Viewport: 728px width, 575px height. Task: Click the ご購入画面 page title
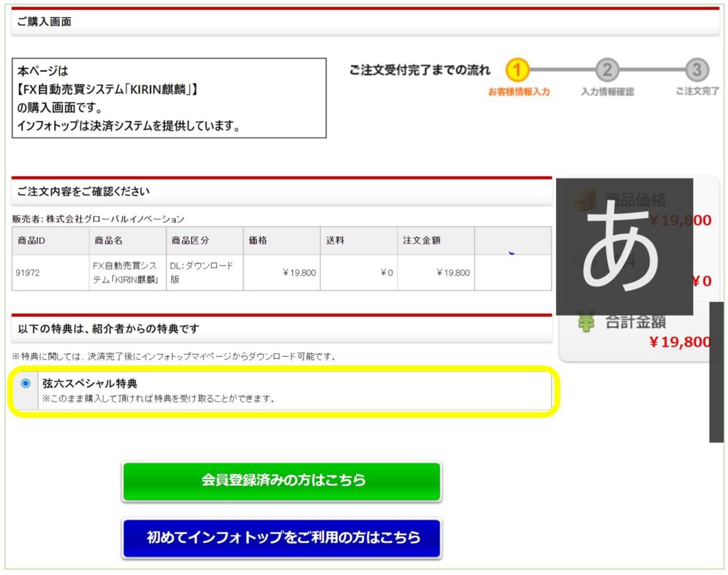[44, 22]
